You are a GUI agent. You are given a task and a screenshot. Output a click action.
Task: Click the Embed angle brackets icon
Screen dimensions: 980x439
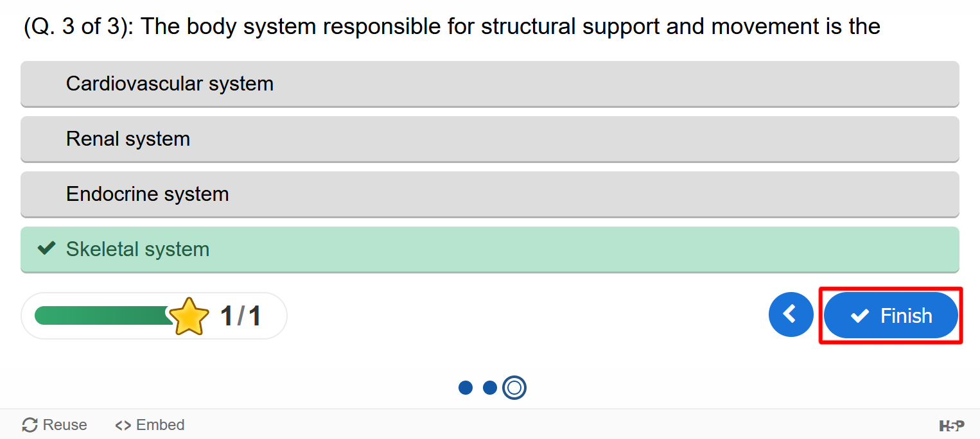pyautogui.click(x=123, y=425)
